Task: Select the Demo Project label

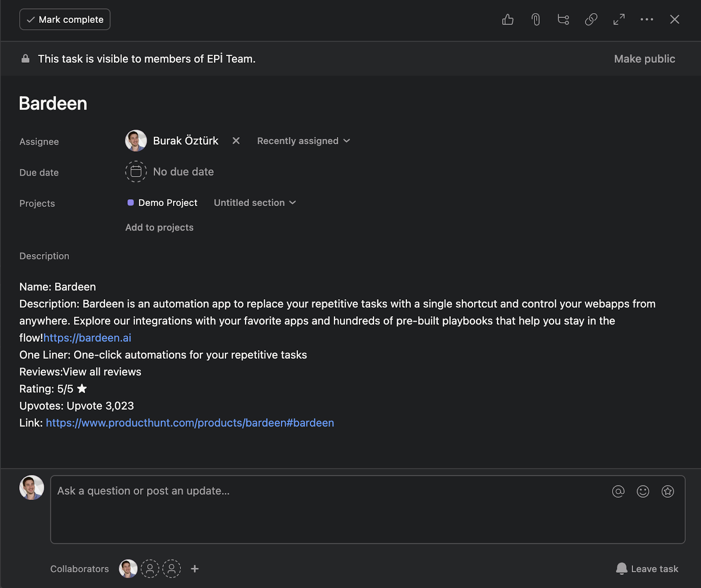Action: 167,202
